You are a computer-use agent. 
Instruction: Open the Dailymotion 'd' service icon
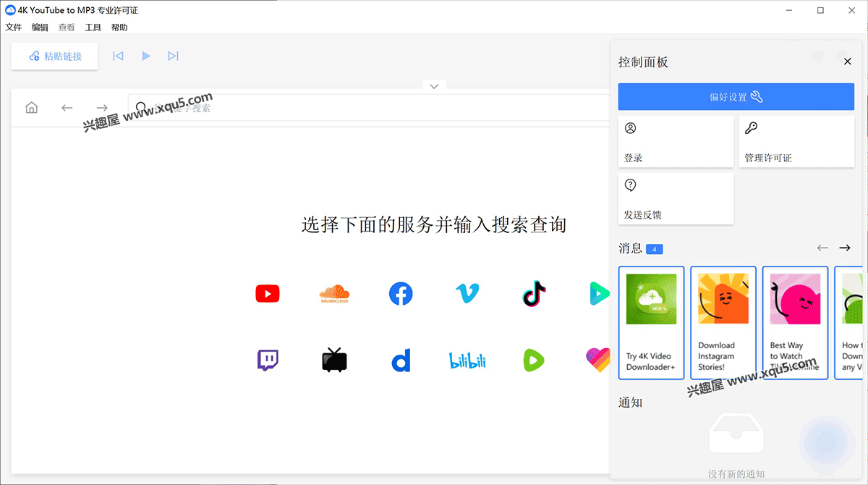(x=401, y=360)
